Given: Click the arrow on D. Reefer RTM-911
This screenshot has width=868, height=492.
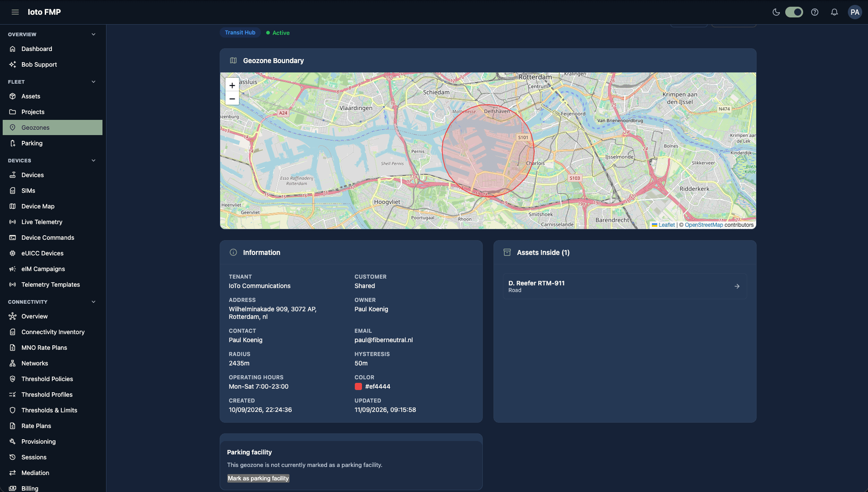Looking at the screenshot, I should point(737,286).
